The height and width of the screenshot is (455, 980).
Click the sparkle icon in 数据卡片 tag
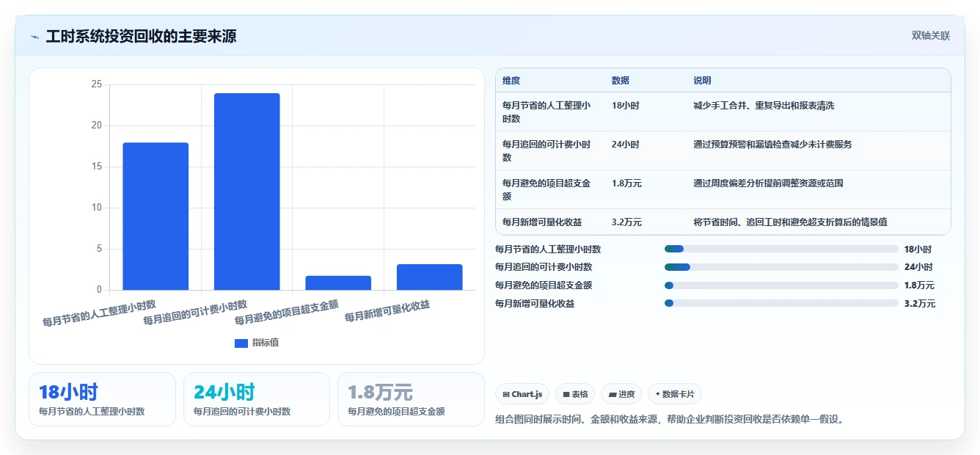tap(658, 394)
